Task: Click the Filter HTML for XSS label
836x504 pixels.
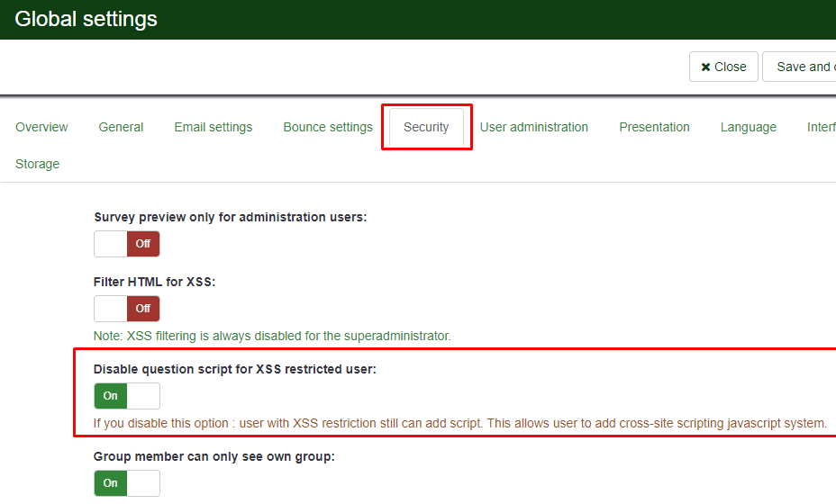Action: [154, 282]
